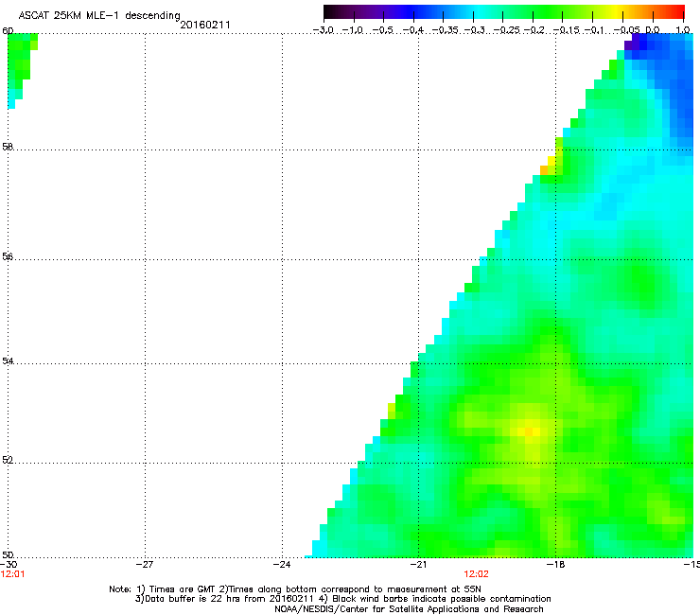
Task: Click the colorbar label '-3.0'
Action: 323,30
